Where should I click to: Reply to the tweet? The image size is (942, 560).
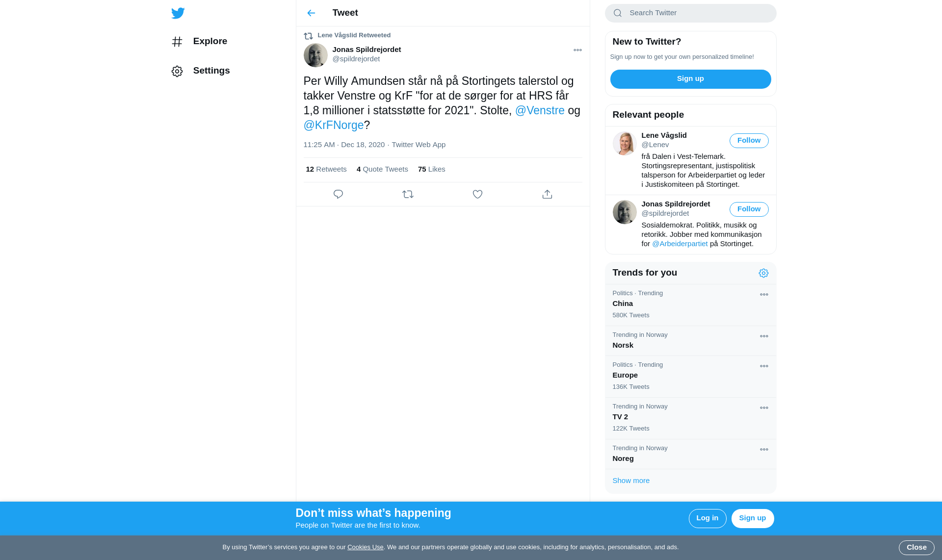338,194
